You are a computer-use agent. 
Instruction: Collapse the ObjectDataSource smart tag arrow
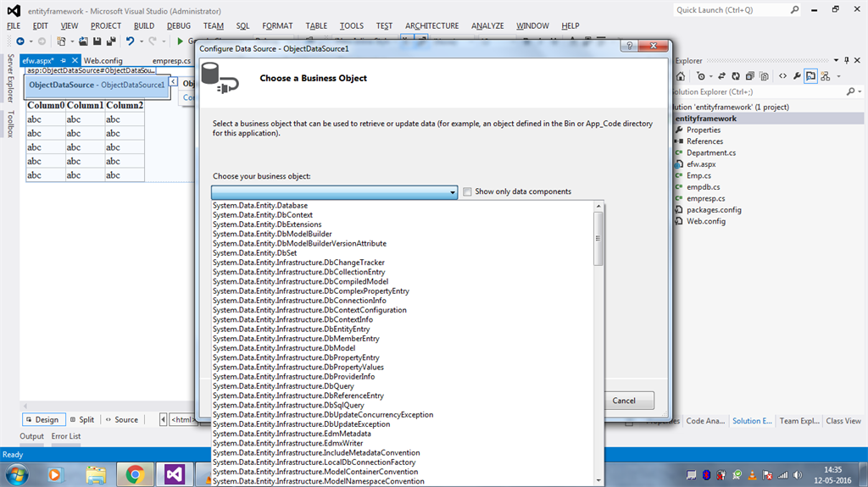(173, 82)
